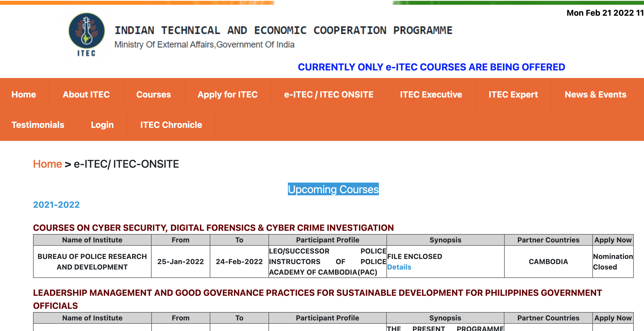Image resolution: width=644 pixels, height=331 pixels.
Task: Click the e-ITEC/ ITEC-ONSITE breadcrumb text
Action: pyautogui.click(x=126, y=164)
